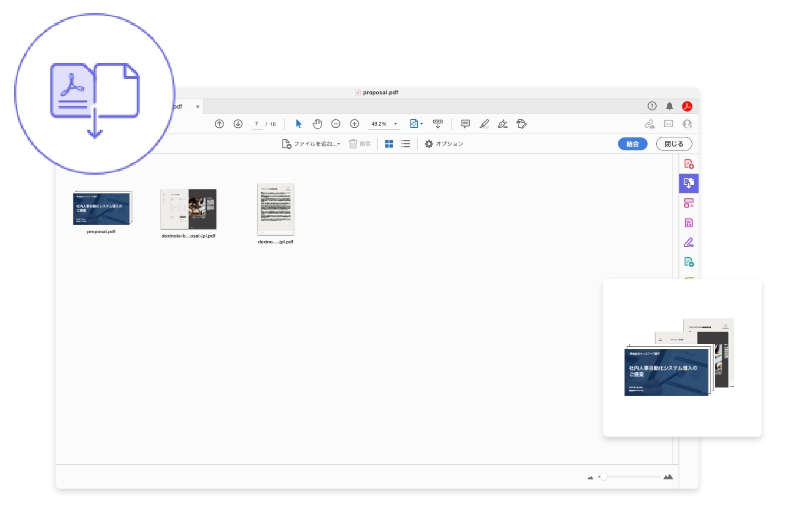Select the dexinote-b...osal-jpl.pdf thumbnail
This screenshot has height=531, width=812.
188,209
